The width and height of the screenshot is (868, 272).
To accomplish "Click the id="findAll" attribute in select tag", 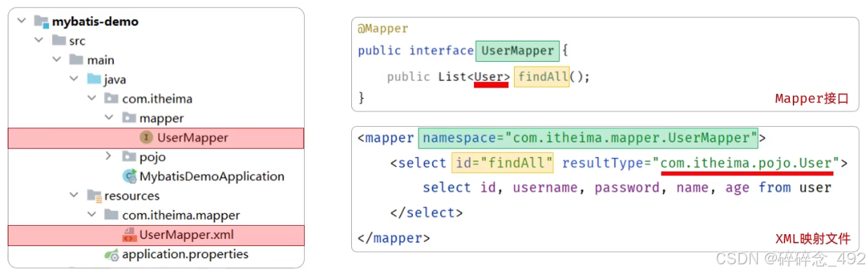I will (502, 163).
